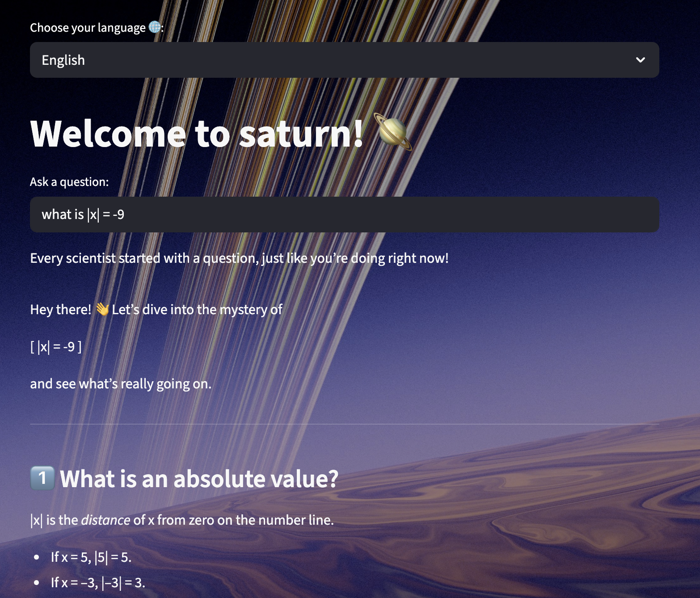Image resolution: width=700 pixels, height=598 pixels.
Task: Click the '|x| is the distance of x' sentence
Action: (182, 520)
